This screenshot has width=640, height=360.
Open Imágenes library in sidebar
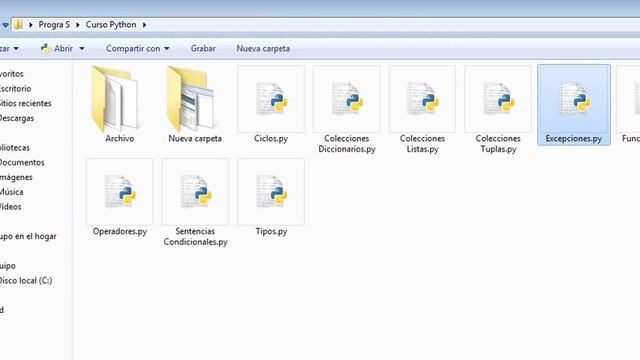(x=16, y=177)
